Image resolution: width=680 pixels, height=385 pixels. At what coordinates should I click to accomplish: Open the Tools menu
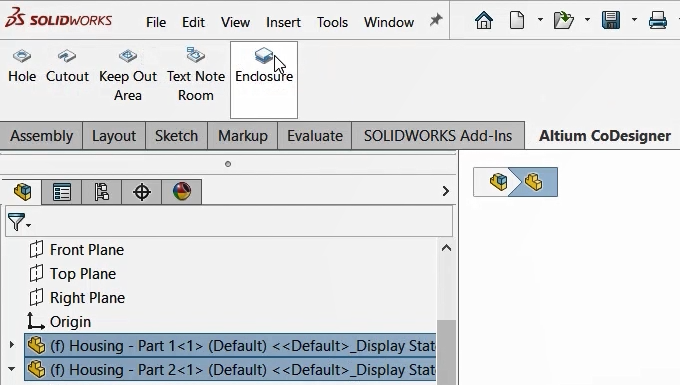(332, 22)
